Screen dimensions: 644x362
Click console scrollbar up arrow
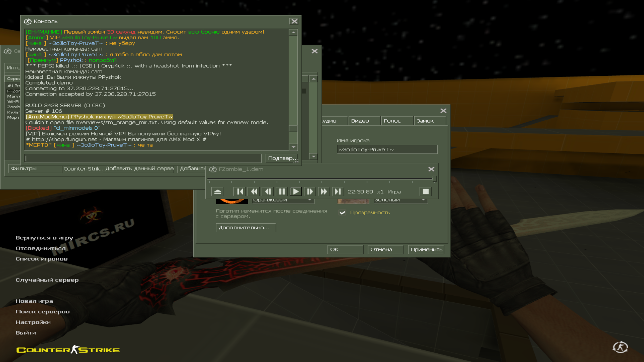pyautogui.click(x=293, y=33)
